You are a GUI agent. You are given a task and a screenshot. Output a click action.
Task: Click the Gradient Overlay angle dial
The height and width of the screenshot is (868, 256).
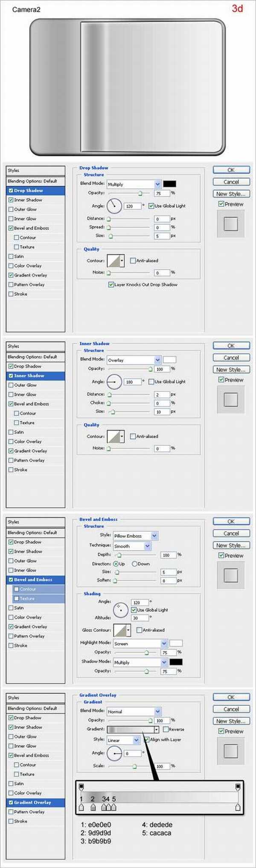pyautogui.click(x=114, y=753)
